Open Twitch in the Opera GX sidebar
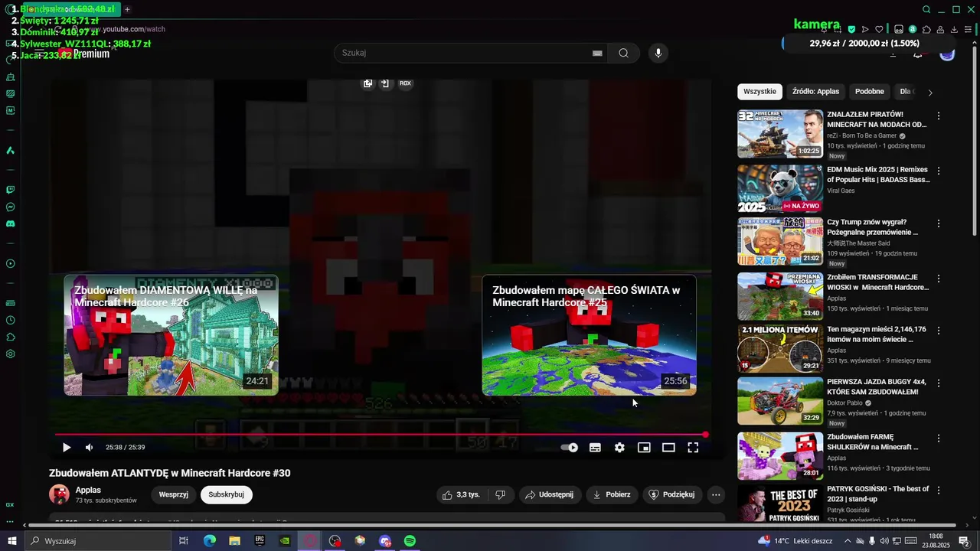Viewport: 980px width, 551px height. [10, 190]
